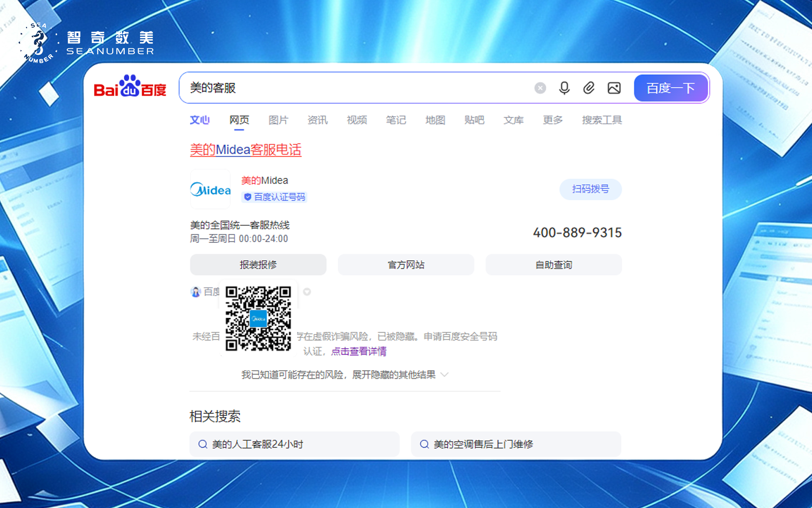812x508 pixels.
Task: Search related 美的人工客服24小时
Action: pyautogui.click(x=294, y=444)
